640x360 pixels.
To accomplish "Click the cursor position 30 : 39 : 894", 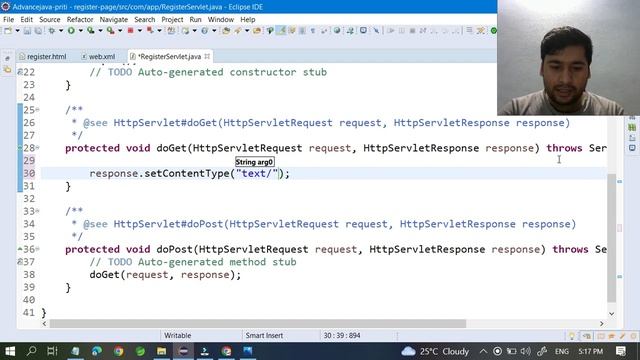I will click(x=342, y=336).
